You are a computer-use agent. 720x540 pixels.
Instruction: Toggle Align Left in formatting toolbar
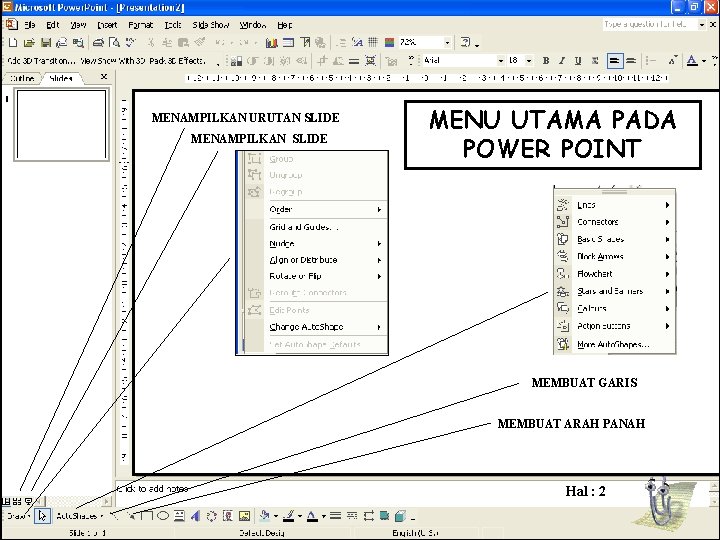pos(614,61)
